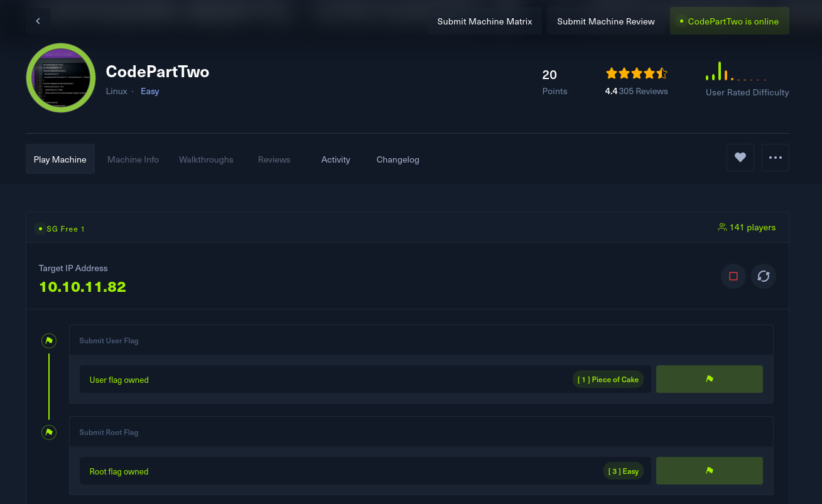Viewport: 822px width, 504px height.
Task: View the Changelog tab
Action: pos(397,159)
